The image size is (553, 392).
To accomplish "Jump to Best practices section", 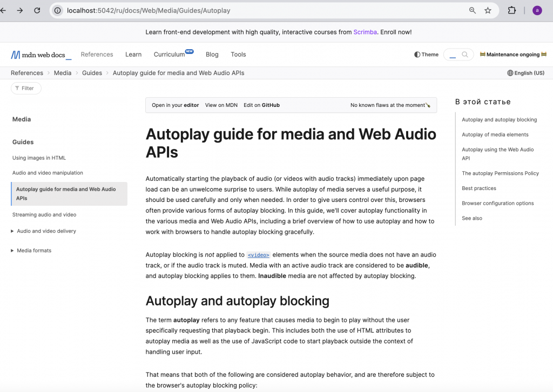I will click(x=478, y=188).
